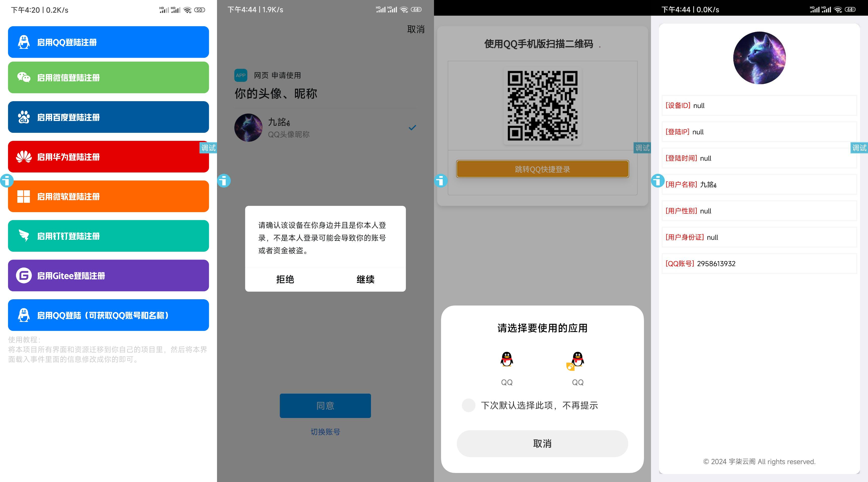Click 同意 to authorize account access
This screenshot has width=868, height=482.
click(x=326, y=405)
